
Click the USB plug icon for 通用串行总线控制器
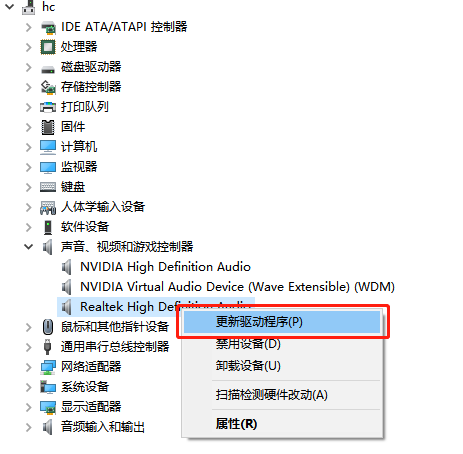pos(48,347)
